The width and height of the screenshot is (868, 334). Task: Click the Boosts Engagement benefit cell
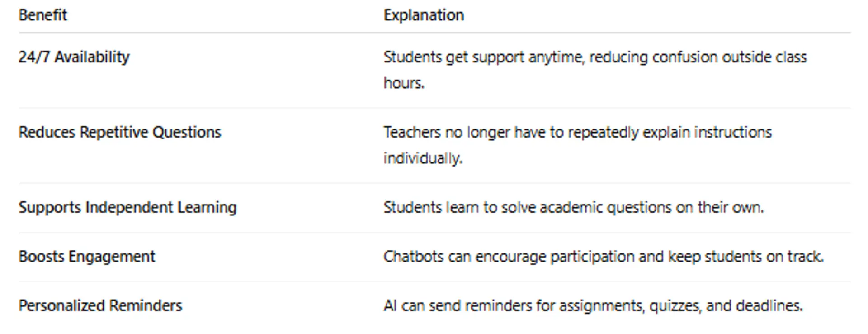click(87, 257)
